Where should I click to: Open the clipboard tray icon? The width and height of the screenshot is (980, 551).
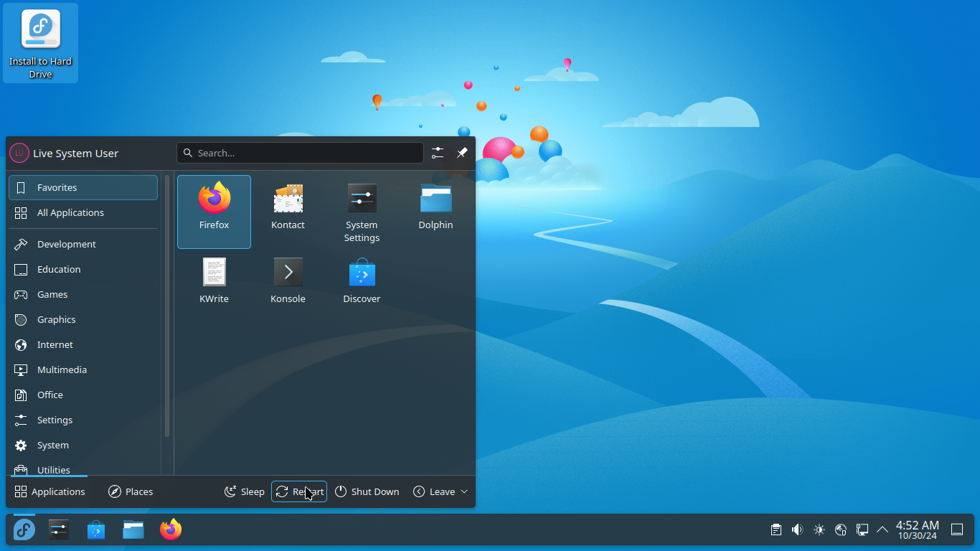click(x=776, y=530)
